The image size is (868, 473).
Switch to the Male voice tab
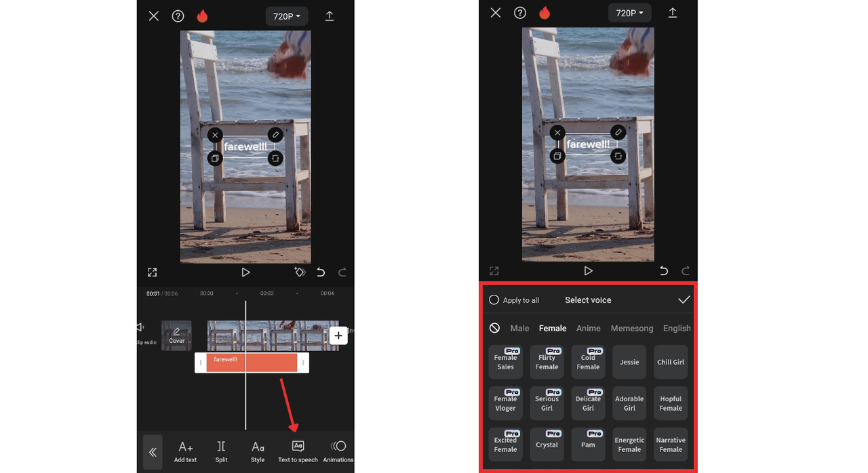pos(519,329)
